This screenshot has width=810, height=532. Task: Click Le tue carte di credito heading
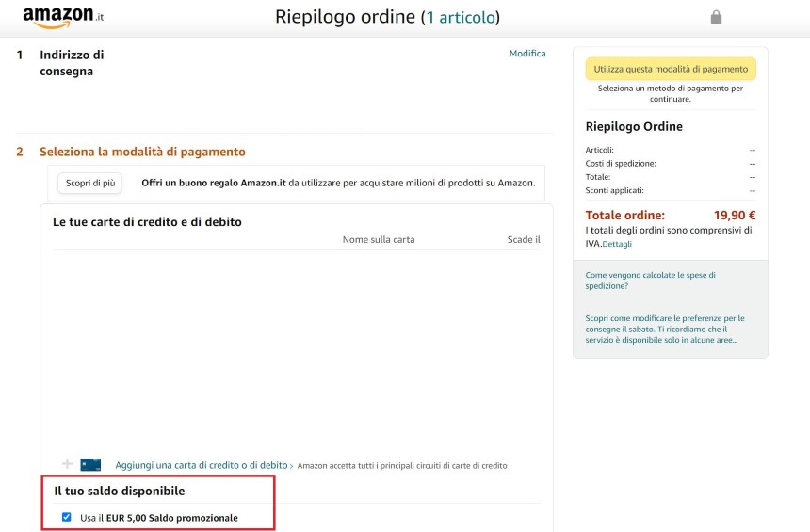[x=147, y=221]
